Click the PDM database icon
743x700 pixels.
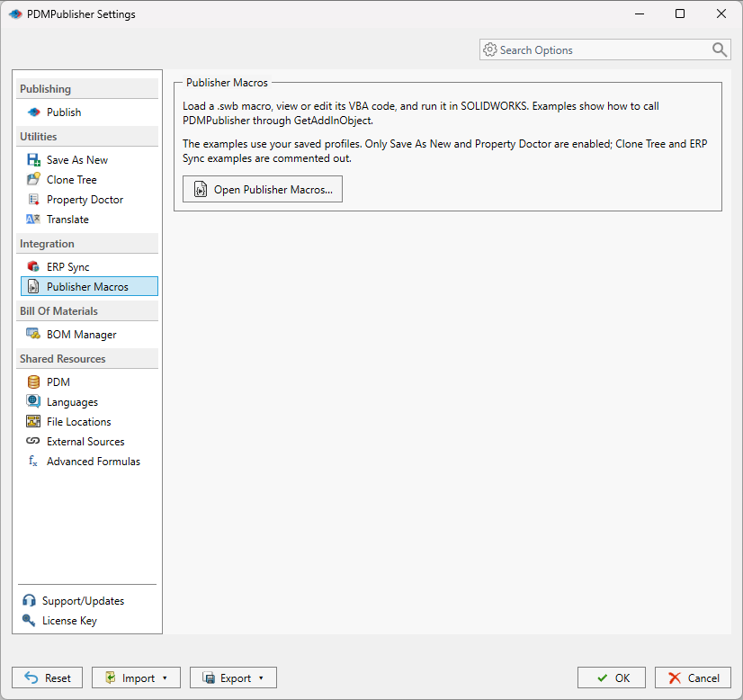tap(33, 382)
